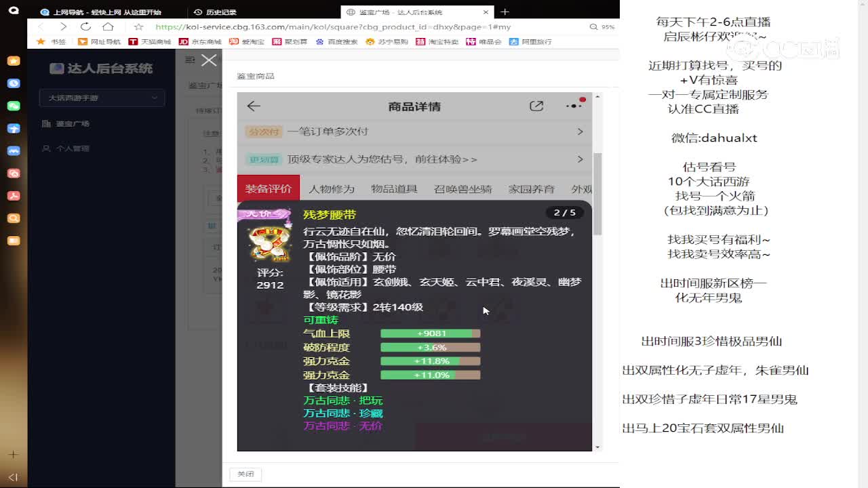Open the 苏宁易购 bookmark
This screenshot has width=868, height=488.
387,41
